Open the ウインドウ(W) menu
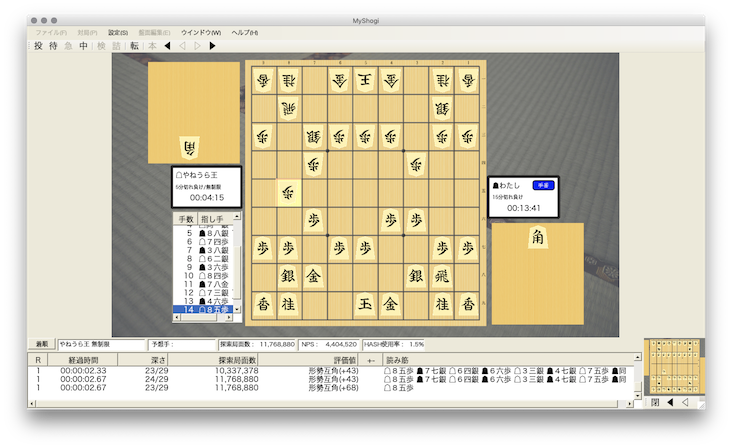The width and height of the screenshot is (732, 448). (x=201, y=33)
